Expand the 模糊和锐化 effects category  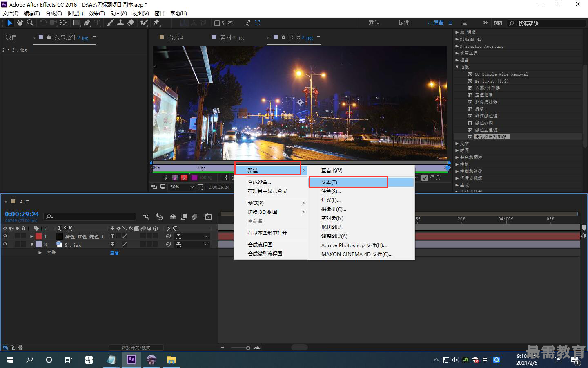tap(457, 171)
